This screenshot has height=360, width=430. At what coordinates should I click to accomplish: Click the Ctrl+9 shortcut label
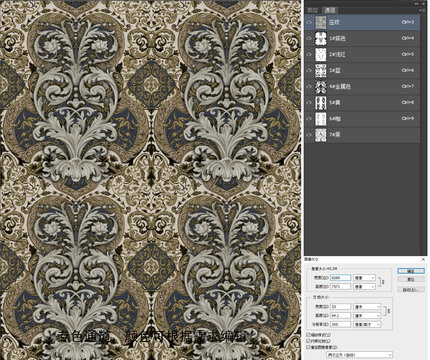[408, 118]
